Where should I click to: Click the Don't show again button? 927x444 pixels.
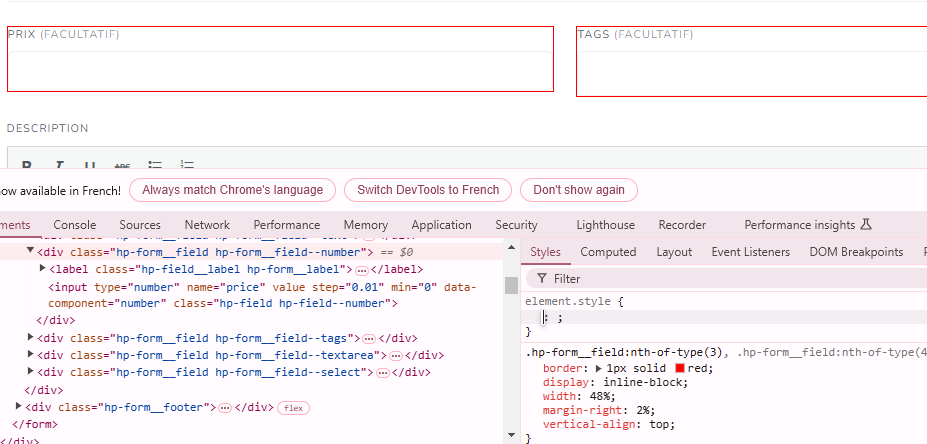579,190
